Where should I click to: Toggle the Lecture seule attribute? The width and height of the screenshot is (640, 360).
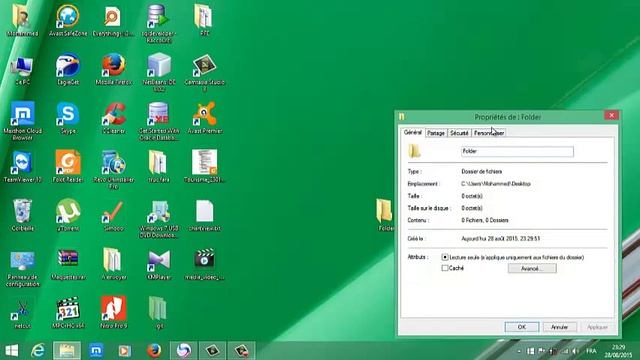coord(445,258)
